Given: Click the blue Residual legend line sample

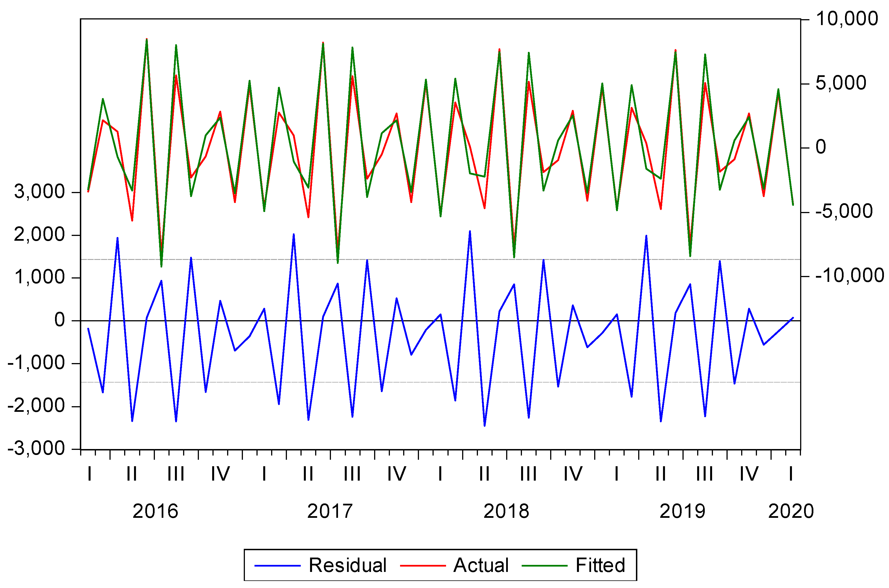Looking at the screenshot, I should (x=277, y=565).
